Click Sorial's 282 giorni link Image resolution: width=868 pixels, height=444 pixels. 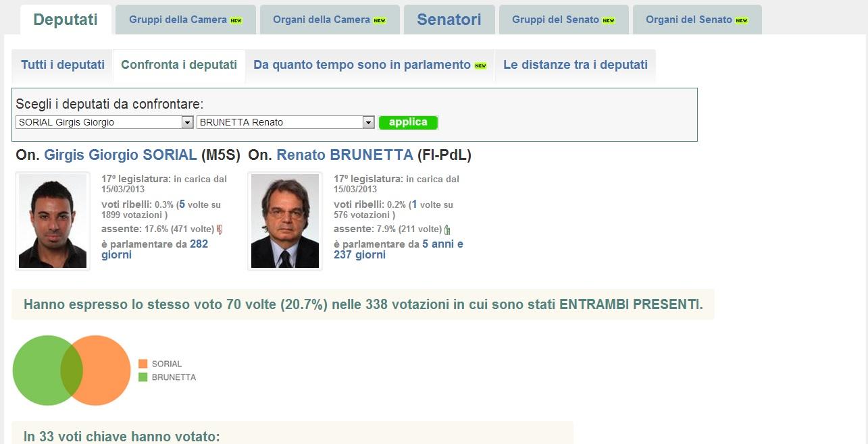[155, 249]
